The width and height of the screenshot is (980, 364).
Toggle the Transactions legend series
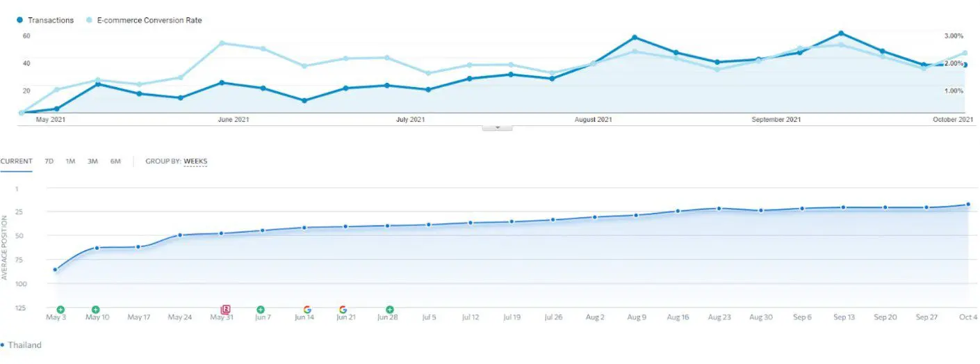(45, 20)
